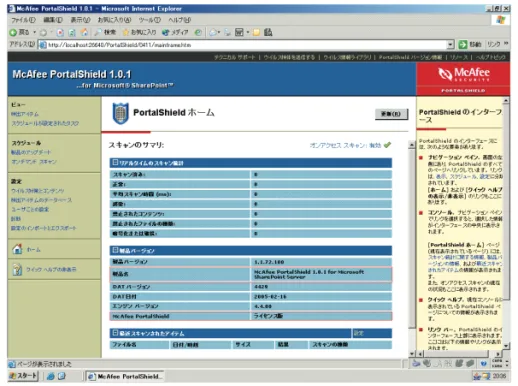Click inside the URL address field
Viewport: 518px width, 386px height.
[x=246, y=45]
